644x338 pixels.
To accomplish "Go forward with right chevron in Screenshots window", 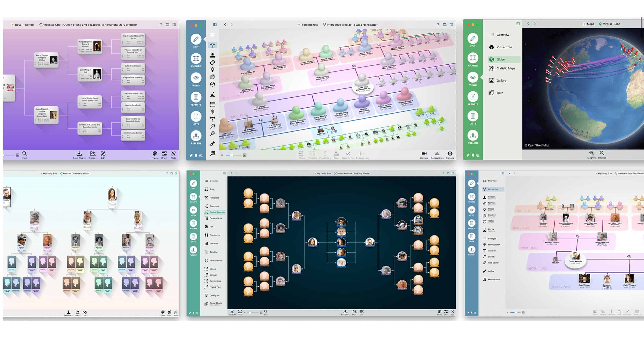I will [x=232, y=24].
